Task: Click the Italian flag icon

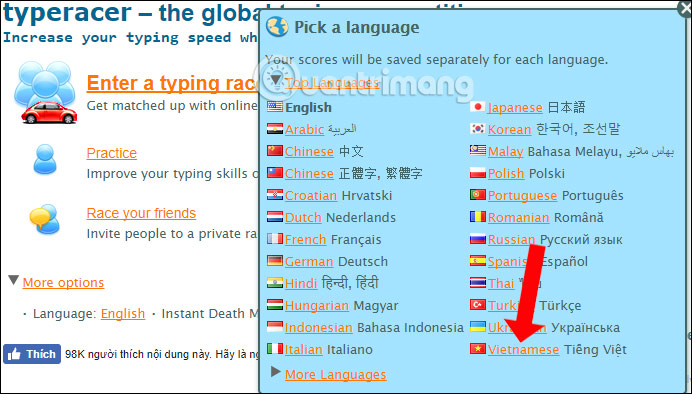Action: pyautogui.click(x=275, y=349)
